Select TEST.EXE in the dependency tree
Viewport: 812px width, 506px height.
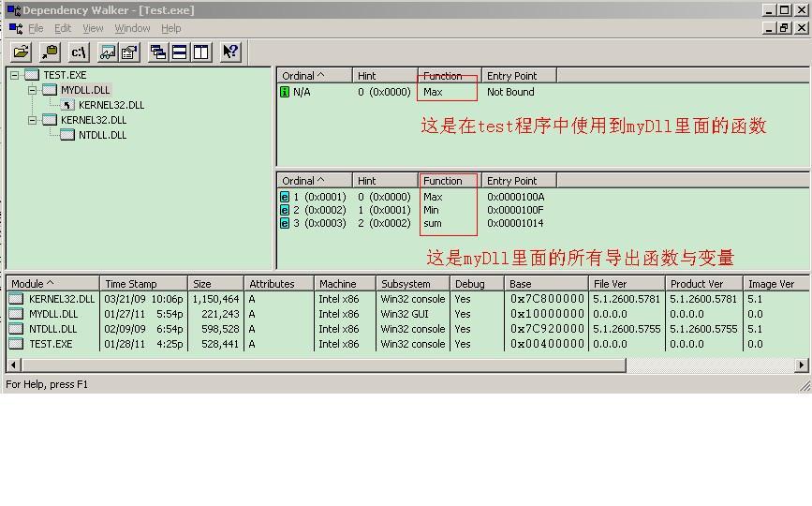65,75
